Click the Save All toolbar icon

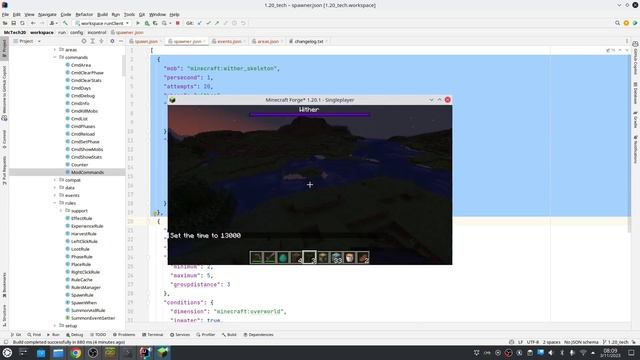pyautogui.click(x=13, y=23)
